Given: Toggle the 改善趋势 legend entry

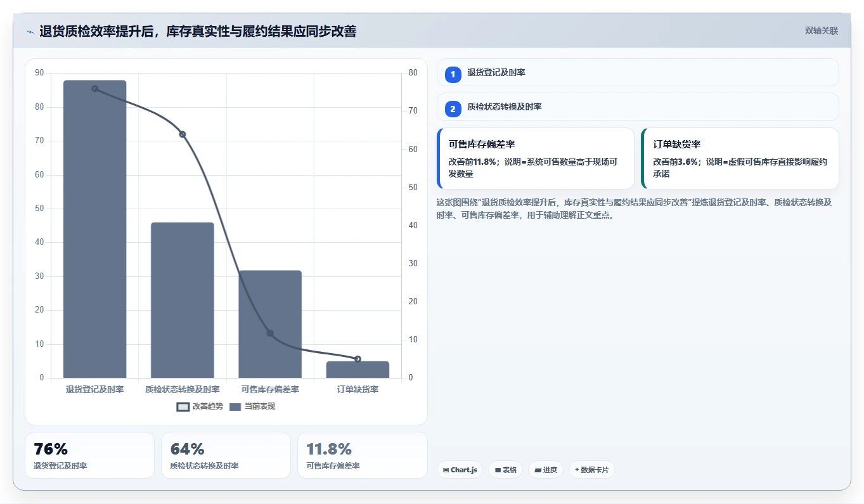Looking at the screenshot, I should (200, 406).
